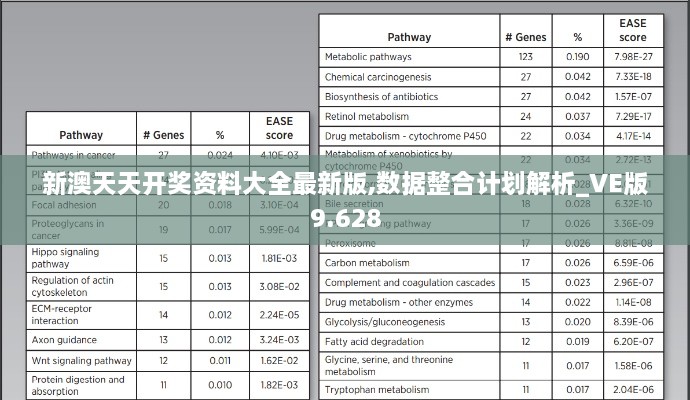Click EASE score '2.24E-05'

pos(279,315)
